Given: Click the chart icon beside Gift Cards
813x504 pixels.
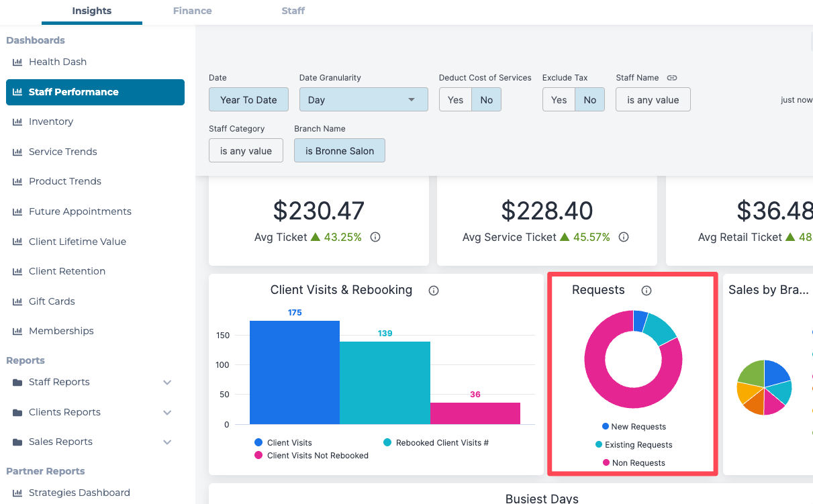Looking at the screenshot, I should [17, 301].
